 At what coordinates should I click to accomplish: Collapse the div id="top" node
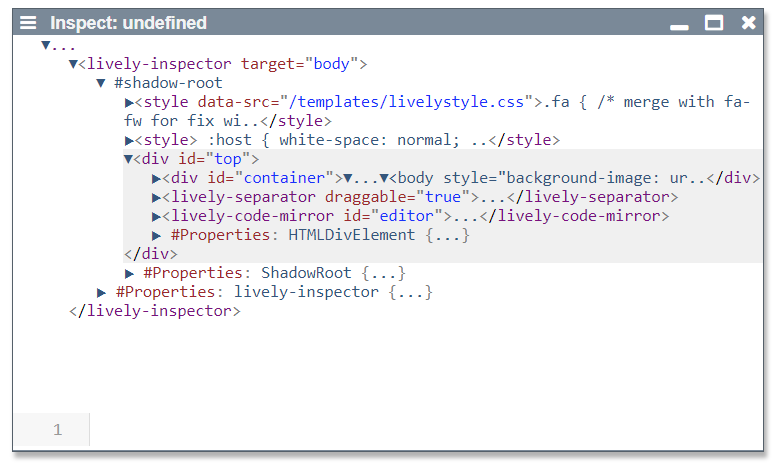129,159
